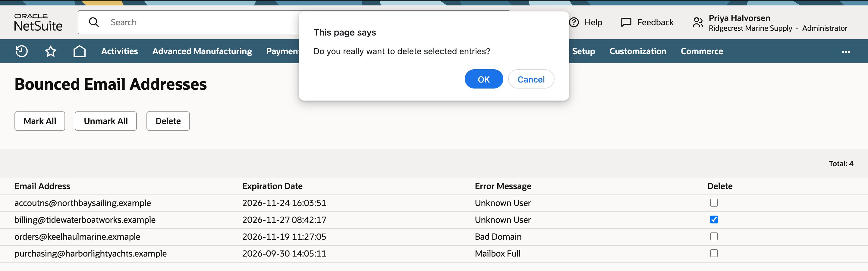Viewport: 868px width, 271px height.
Task: Open the user role icon beside Priya Halvorsen
Action: 698,23
